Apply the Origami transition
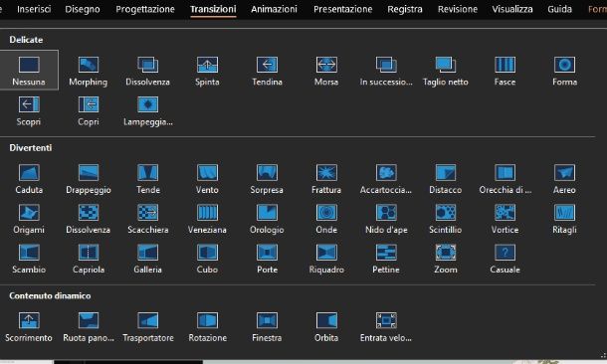 (x=29, y=219)
